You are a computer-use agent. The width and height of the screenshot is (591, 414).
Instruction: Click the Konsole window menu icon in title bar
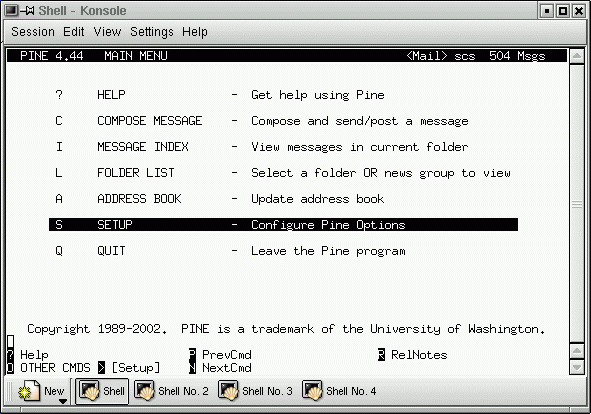[x=11, y=11]
